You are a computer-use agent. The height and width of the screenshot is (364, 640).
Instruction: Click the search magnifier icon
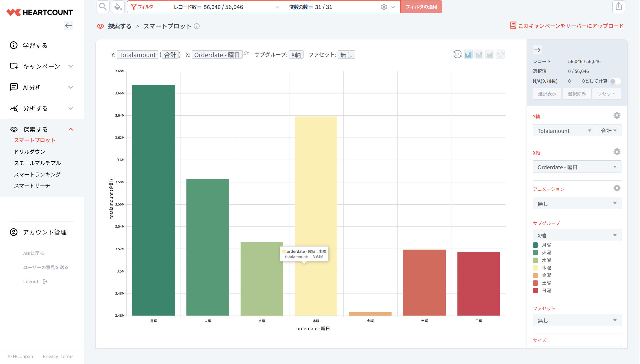pyautogui.click(x=103, y=7)
